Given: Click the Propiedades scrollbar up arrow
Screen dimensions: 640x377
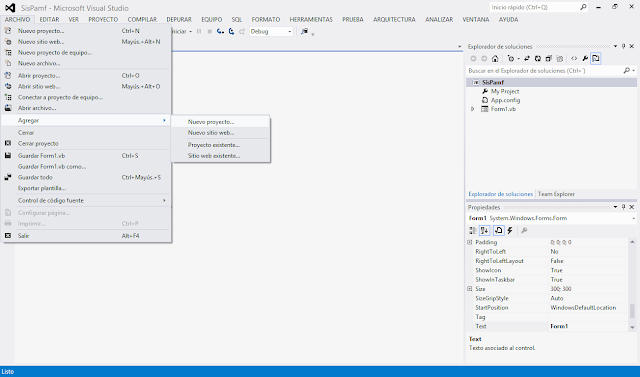Looking at the screenshot, I should 632,242.
